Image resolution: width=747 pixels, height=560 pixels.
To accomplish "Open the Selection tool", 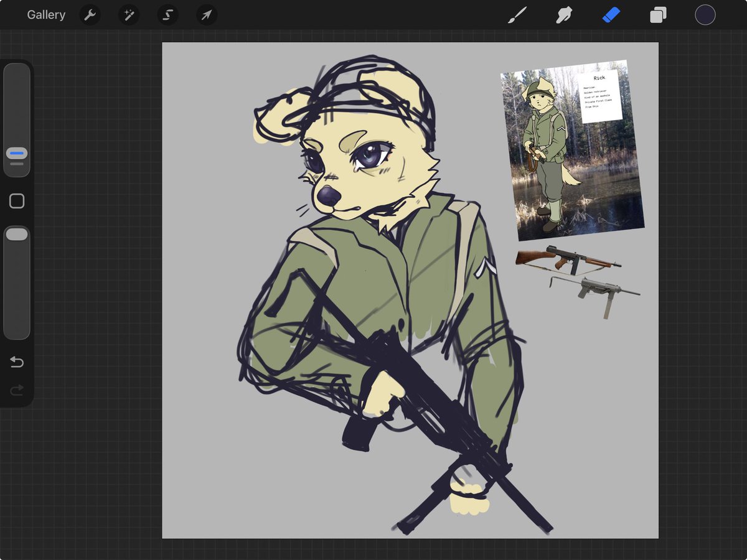I will 168,15.
